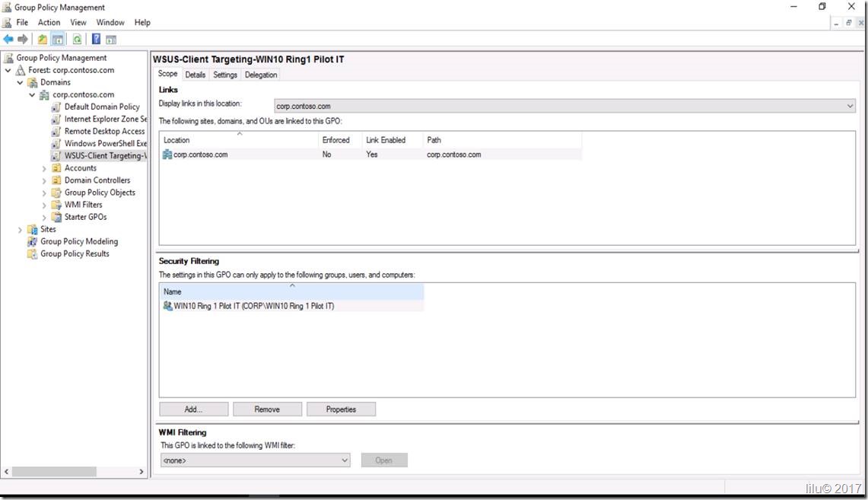The width and height of the screenshot is (868, 500).
Task: Click the corp.contoso.com domain icon in tree
Action: [x=44, y=94]
